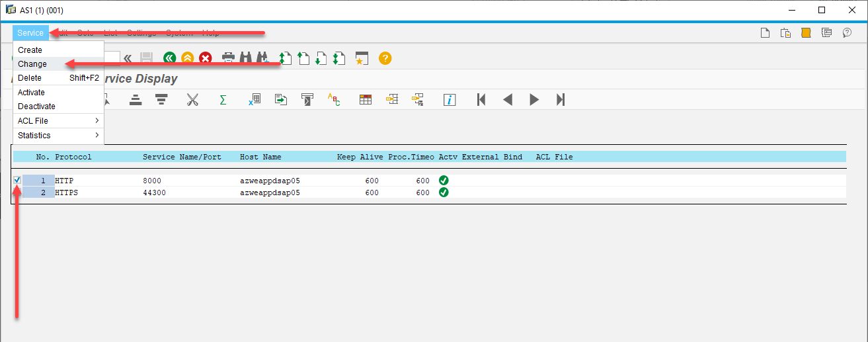Viewport: 868px width, 342px height.
Task: Expand the ACL File submenu
Action: (x=58, y=120)
